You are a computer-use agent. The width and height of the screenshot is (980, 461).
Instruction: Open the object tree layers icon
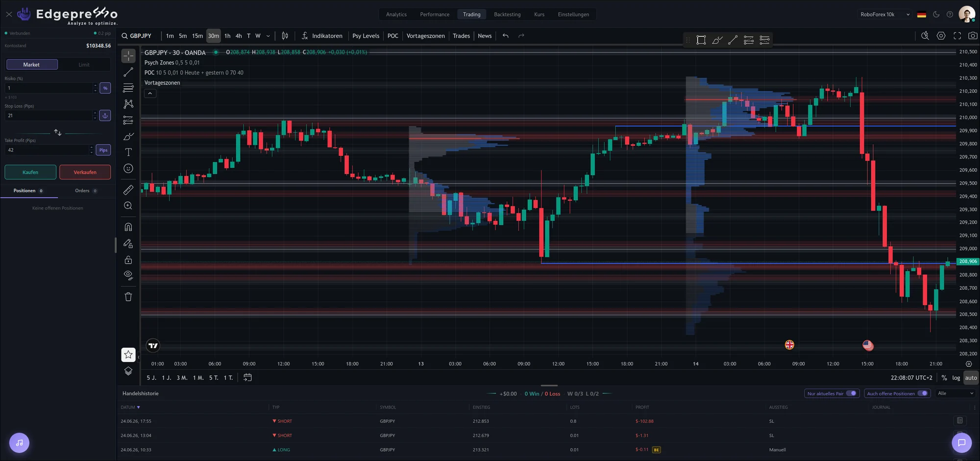pos(128,371)
